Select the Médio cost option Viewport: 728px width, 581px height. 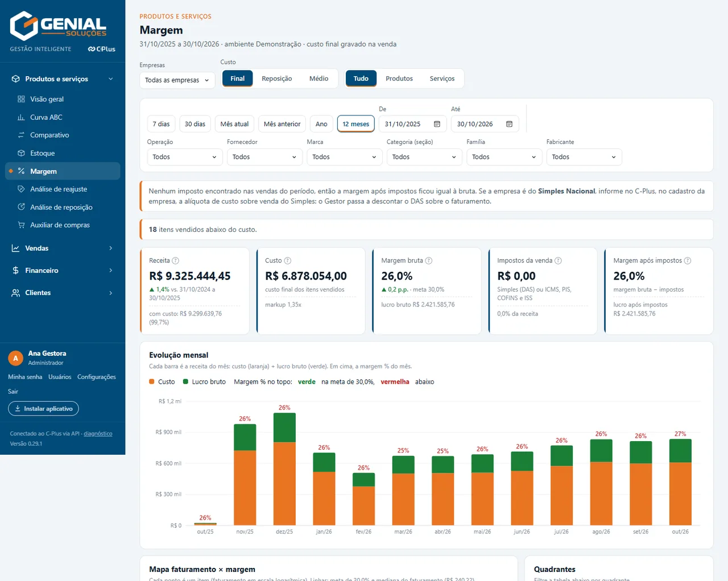[318, 78]
